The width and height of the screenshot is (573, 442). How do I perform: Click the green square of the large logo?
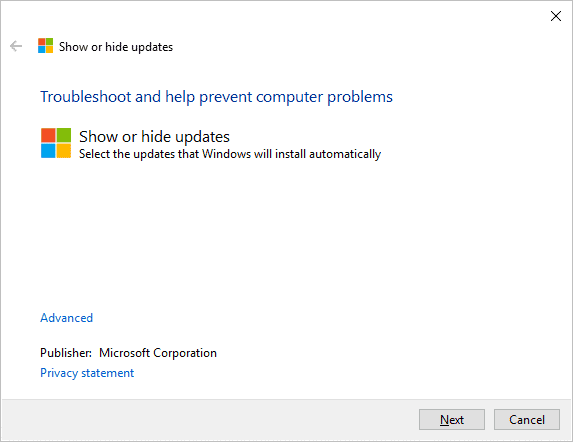click(x=64, y=135)
